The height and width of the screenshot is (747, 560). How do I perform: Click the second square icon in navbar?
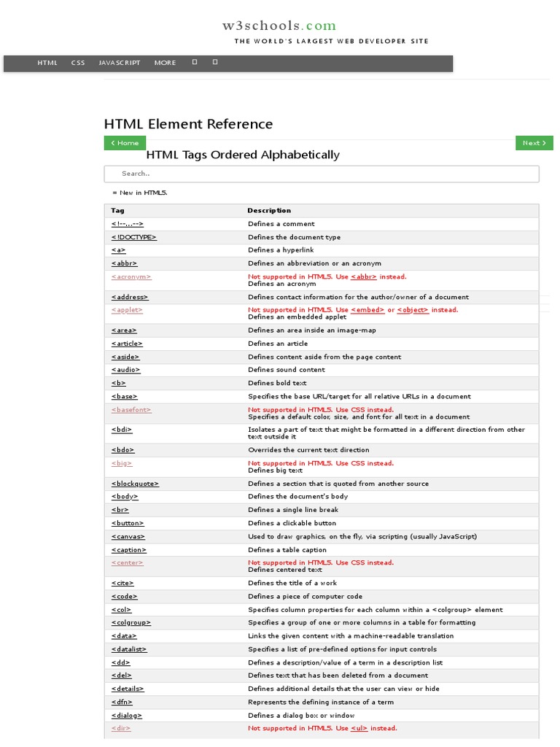click(215, 63)
